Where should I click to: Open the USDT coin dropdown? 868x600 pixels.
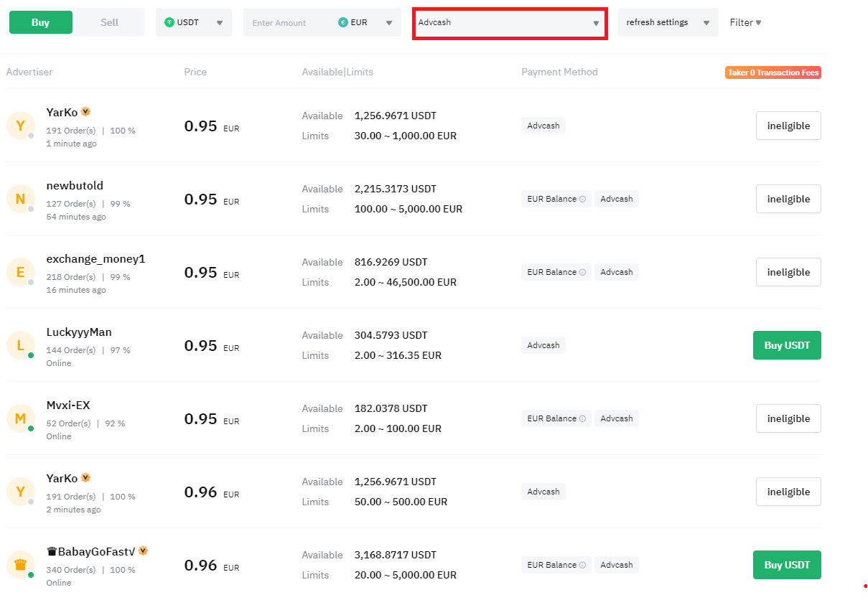pos(194,22)
